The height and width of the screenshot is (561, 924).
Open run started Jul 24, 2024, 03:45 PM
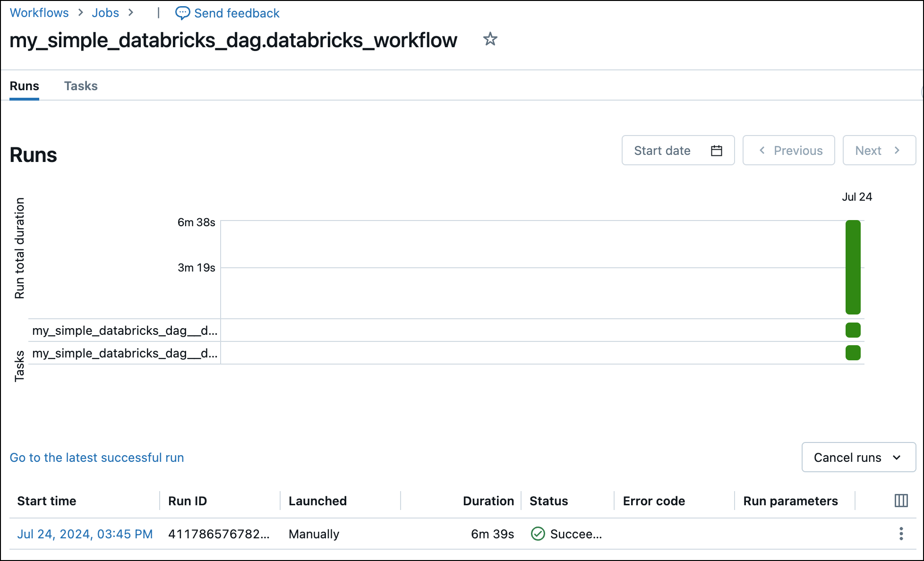pyautogui.click(x=85, y=534)
